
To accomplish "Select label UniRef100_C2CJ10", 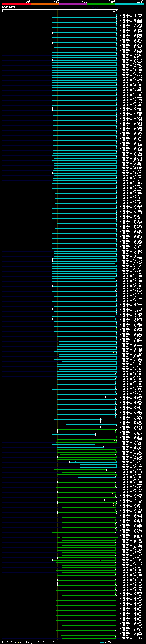I will click(x=131, y=472).
